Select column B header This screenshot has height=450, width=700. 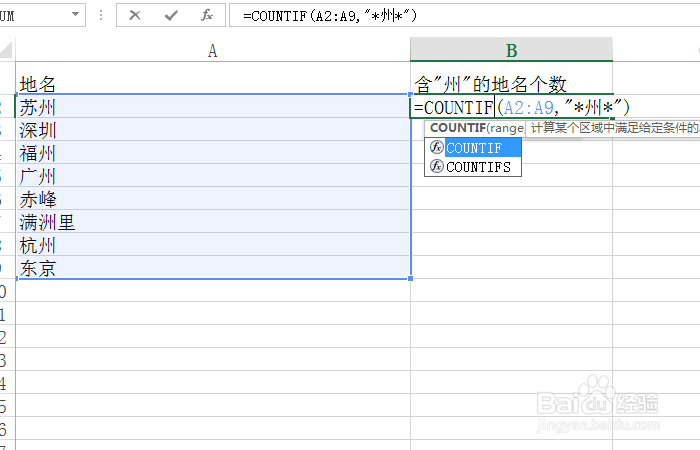pos(511,50)
